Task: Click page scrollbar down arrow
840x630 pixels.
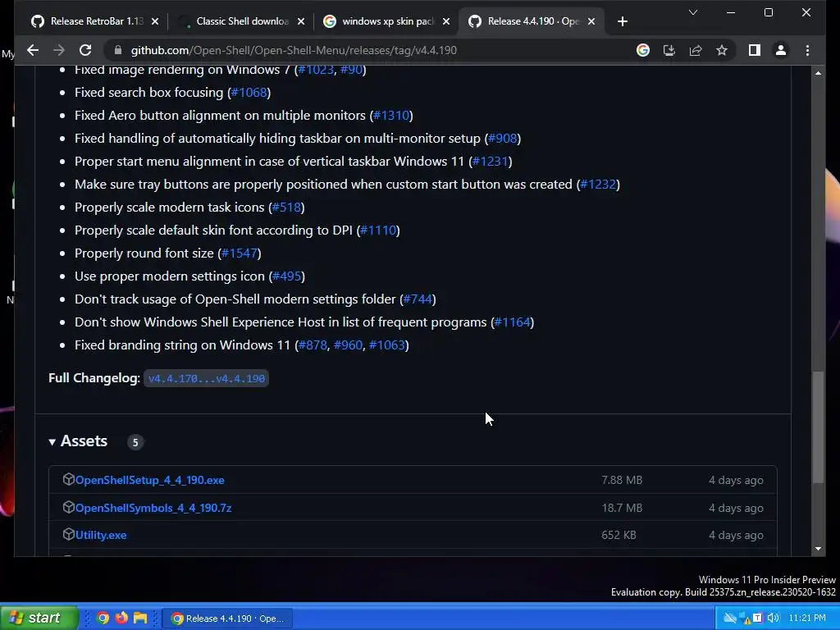Action: point(818,549)
